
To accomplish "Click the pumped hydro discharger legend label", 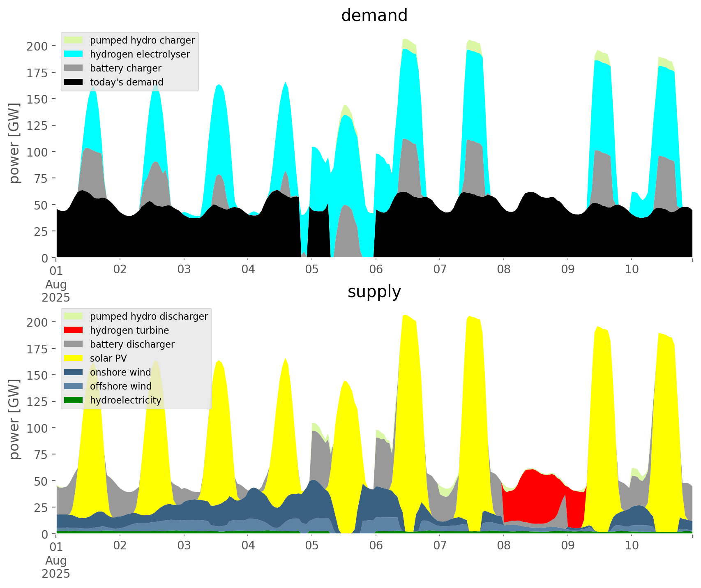I will (149, 316).
